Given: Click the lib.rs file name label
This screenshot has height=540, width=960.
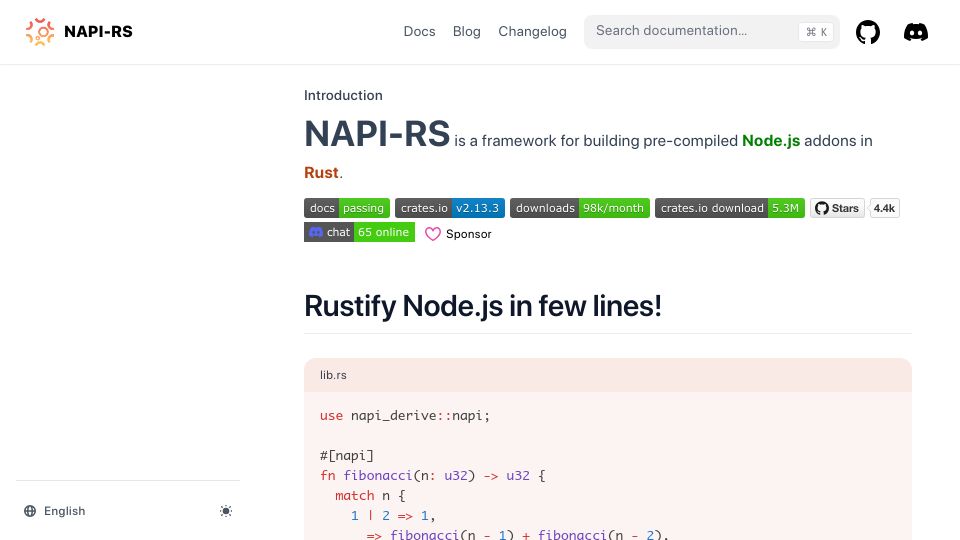Looking at the screenshot, I should 333,375.
